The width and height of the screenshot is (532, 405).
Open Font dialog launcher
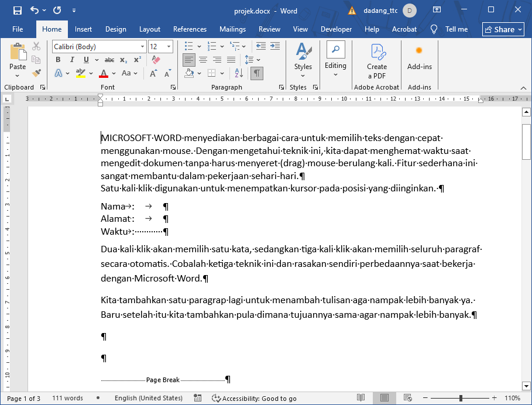click(x=173, y=87)
